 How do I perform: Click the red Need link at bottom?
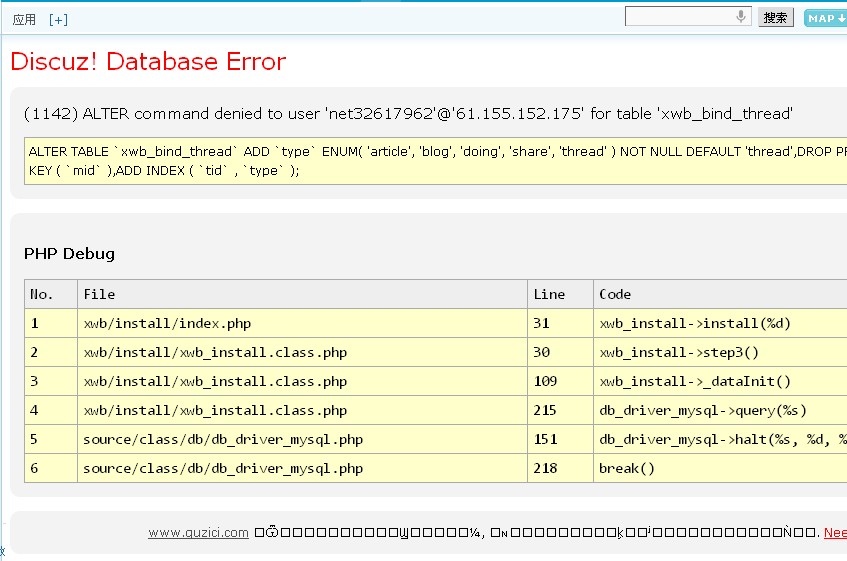coord(835,532)
